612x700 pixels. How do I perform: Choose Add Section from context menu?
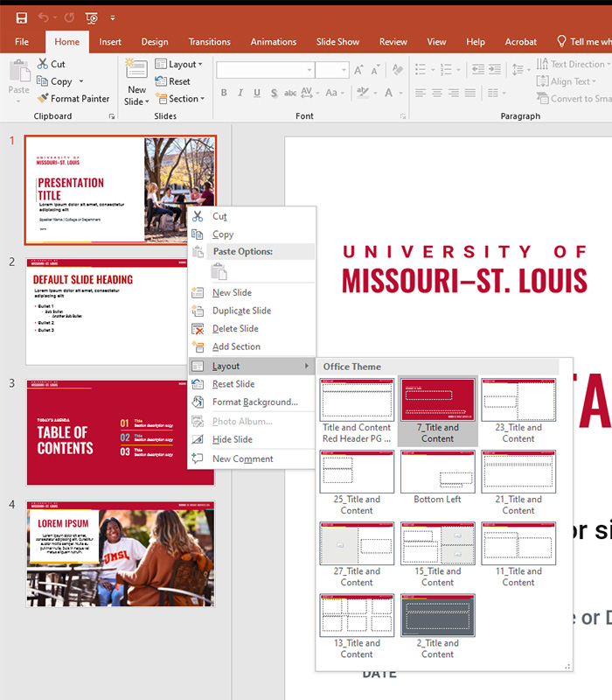click(x=236, y=346)
